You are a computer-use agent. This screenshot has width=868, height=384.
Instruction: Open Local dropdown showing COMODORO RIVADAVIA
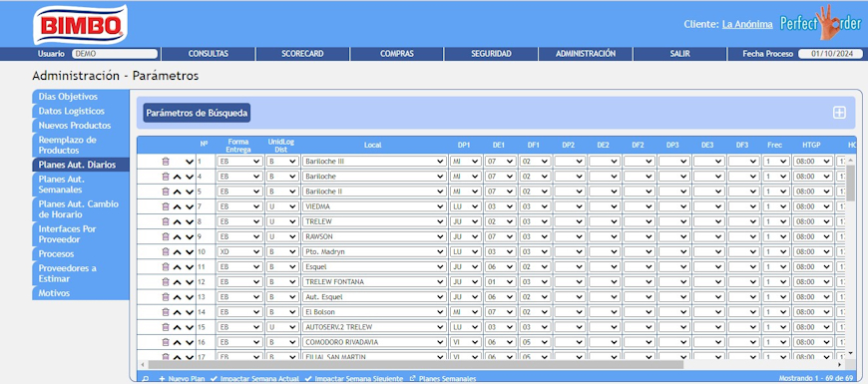click(x=374, y=342)
